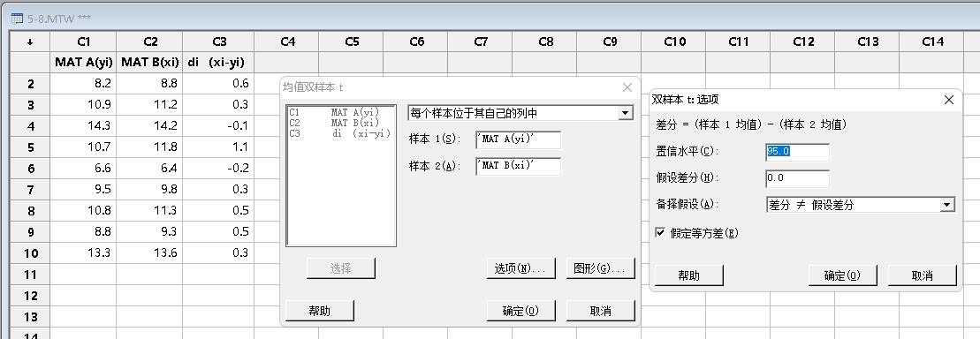Viewport: 980px width, 339px height.
Task: Select row header 5
Action: (x=30, y=147)
